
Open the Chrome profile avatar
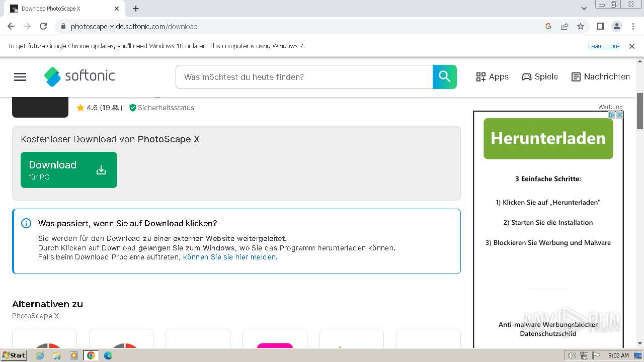616,26
